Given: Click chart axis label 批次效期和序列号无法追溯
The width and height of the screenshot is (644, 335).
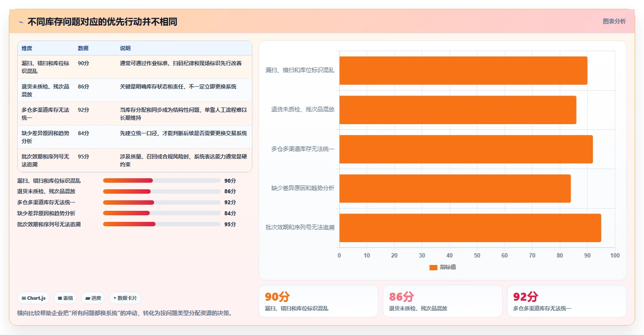Looking at the screenshot, I should tap(300, 227).
